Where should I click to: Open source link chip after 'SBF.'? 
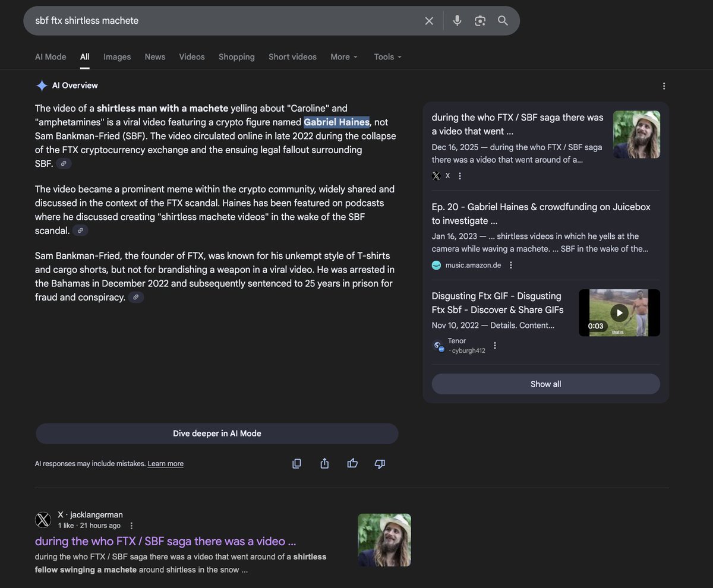(64, 164)
